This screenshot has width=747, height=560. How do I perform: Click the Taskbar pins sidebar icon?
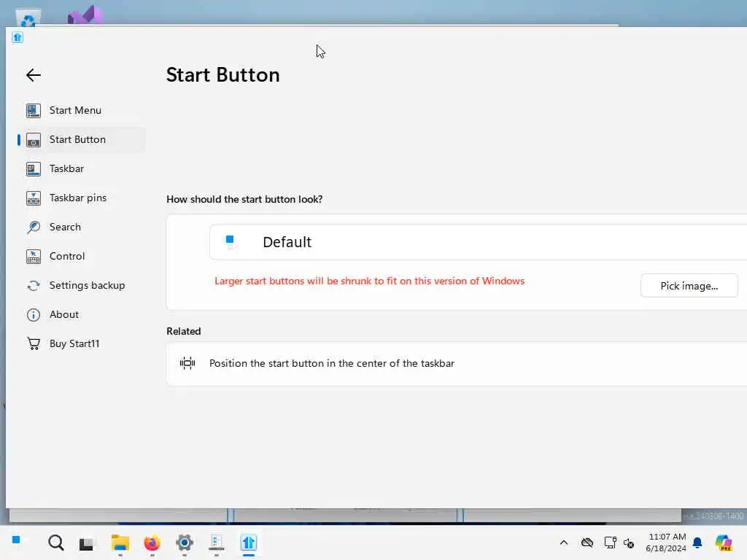pyautogui.click(x=34, y=198)
